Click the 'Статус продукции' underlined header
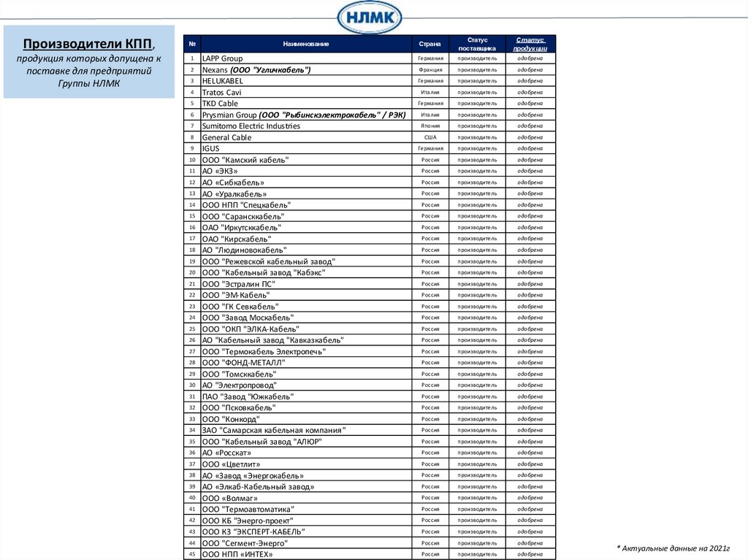Viewport: 748px width, 560px height. [x=530, y=44]
